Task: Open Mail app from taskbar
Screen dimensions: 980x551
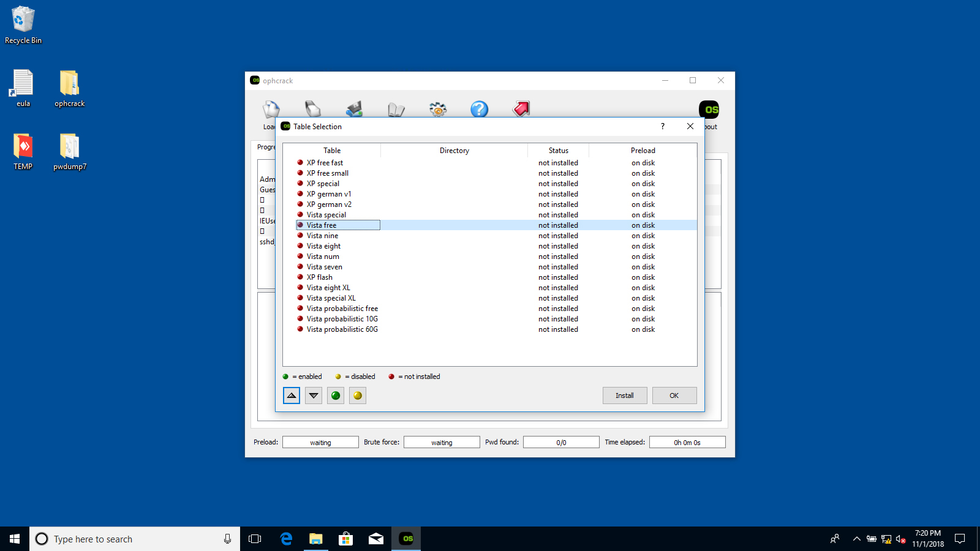Action: click(376, 539)
